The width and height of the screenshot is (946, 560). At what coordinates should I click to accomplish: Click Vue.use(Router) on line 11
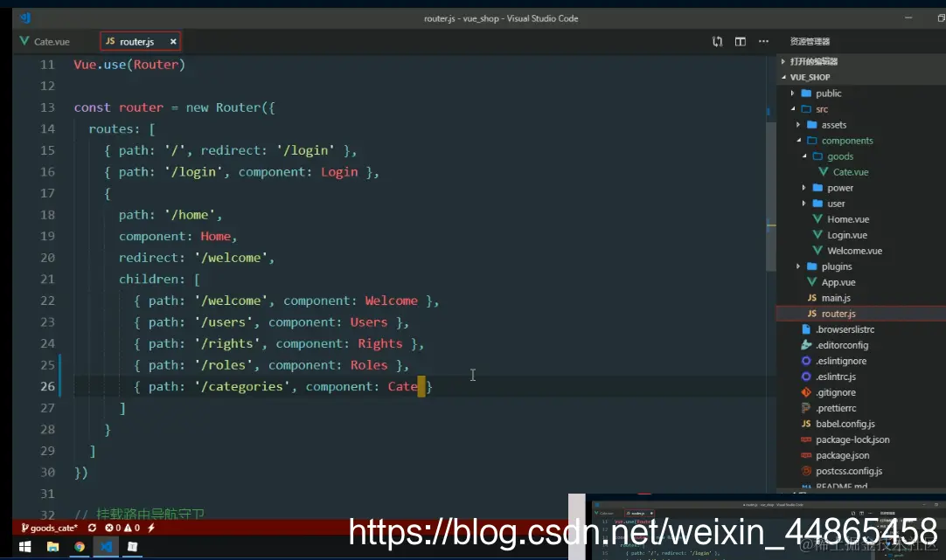[x=129, y=65]
